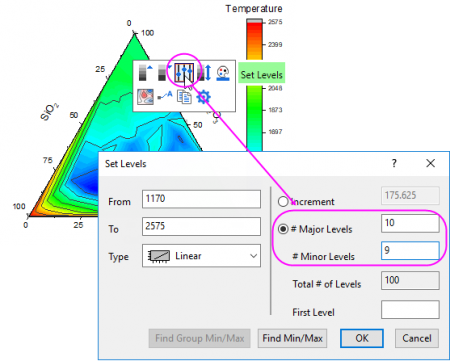Click the Find Min/Max button
This screenshot has height=361, width=450.
click(x=292, y=338)
